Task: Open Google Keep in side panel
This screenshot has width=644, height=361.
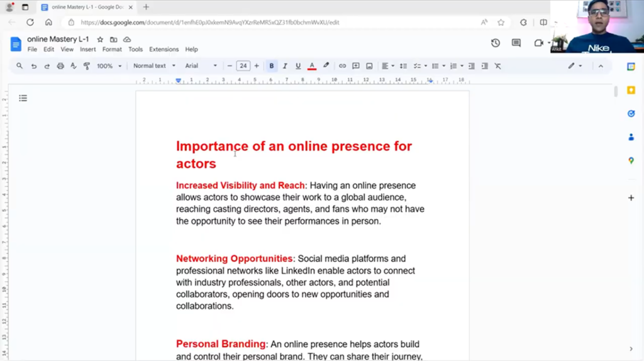Action: (x=631, y=91)
